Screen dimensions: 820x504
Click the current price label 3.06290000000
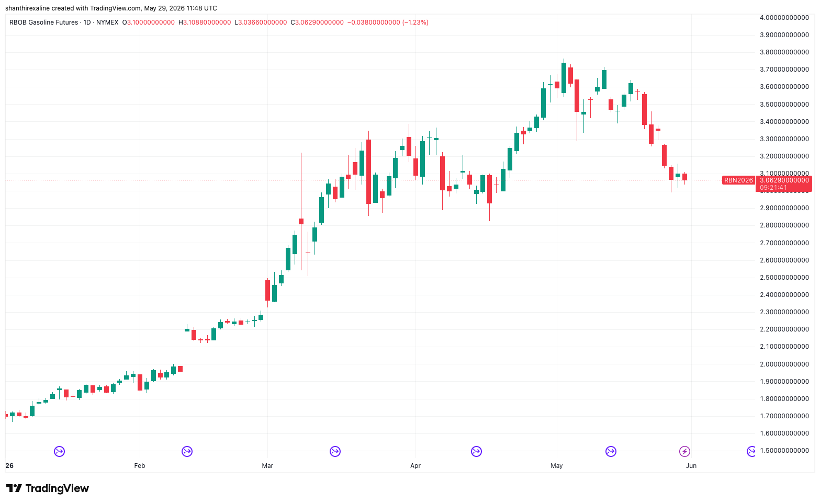(x=784, y=180)
